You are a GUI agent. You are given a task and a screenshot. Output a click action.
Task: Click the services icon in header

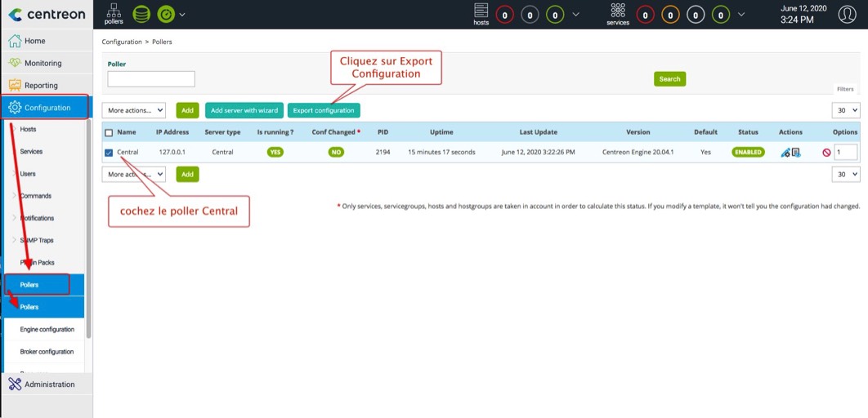pyautogui.click(x=618, y=12)
